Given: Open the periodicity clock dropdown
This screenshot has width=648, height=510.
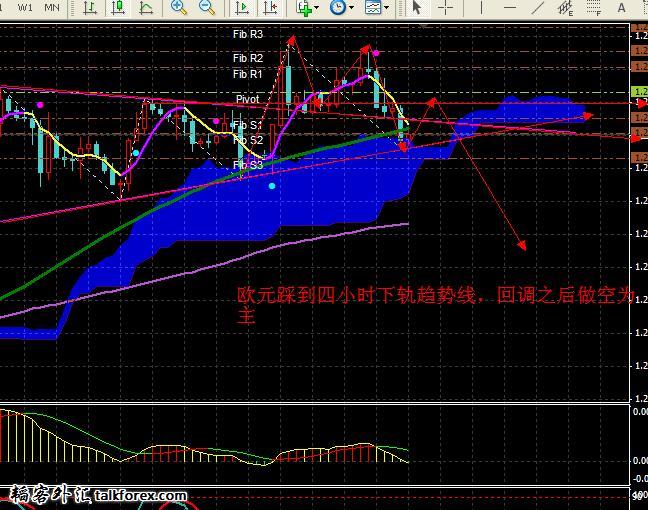Looking at the screenshot, I should (x=340, y=8).
